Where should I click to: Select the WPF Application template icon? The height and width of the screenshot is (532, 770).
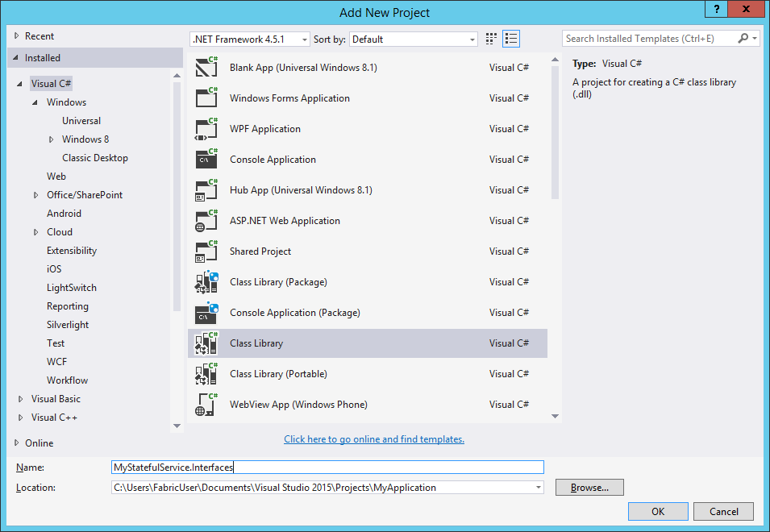pos(205,128)
